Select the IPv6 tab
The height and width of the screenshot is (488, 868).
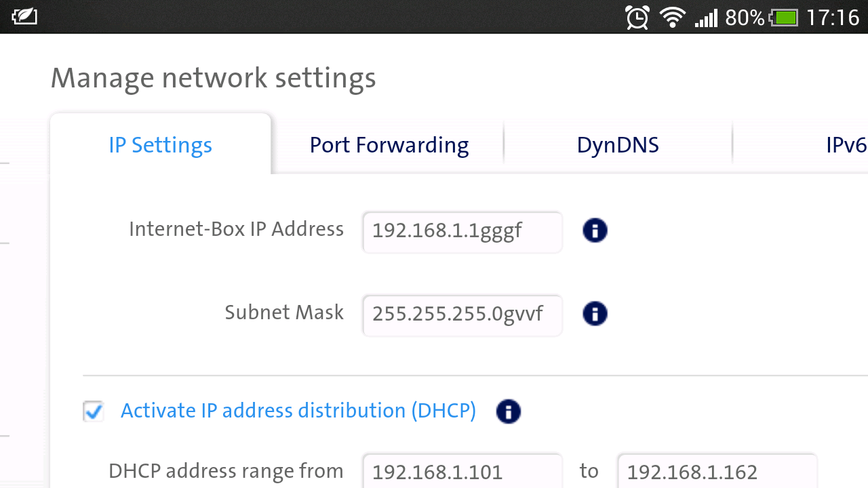coord(845,145)
